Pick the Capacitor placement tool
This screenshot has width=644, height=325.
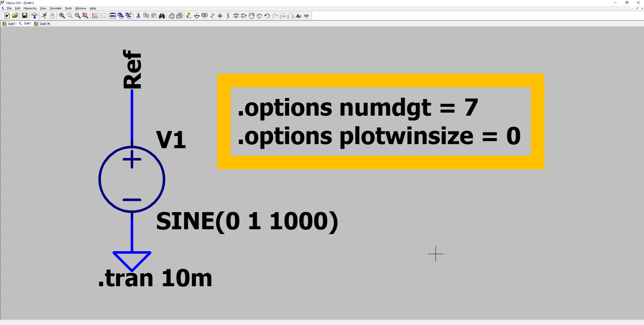pos(220,15)
